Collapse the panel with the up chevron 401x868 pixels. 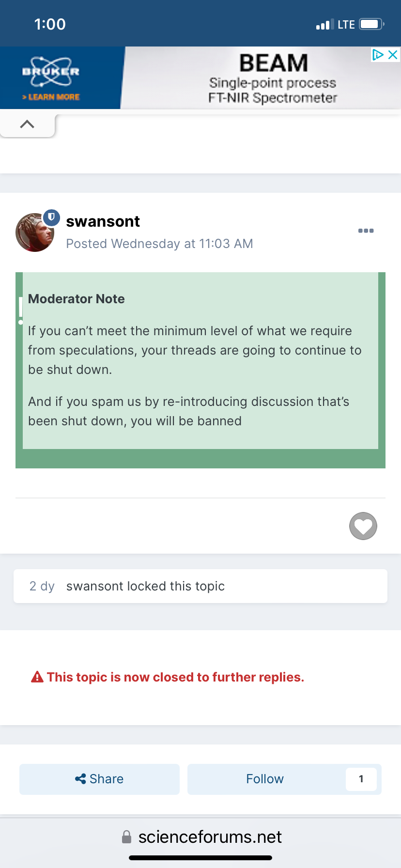pyautogui.click(x=28, y=124)
